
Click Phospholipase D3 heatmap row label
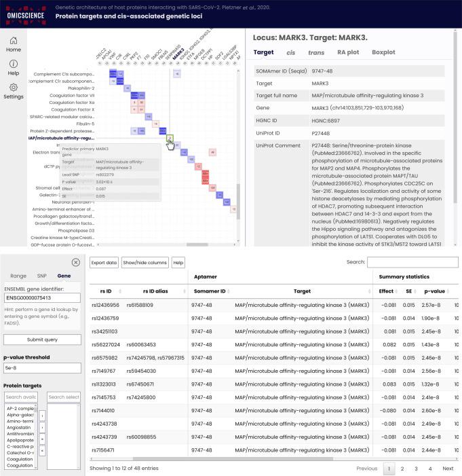(x=76, y=231)
